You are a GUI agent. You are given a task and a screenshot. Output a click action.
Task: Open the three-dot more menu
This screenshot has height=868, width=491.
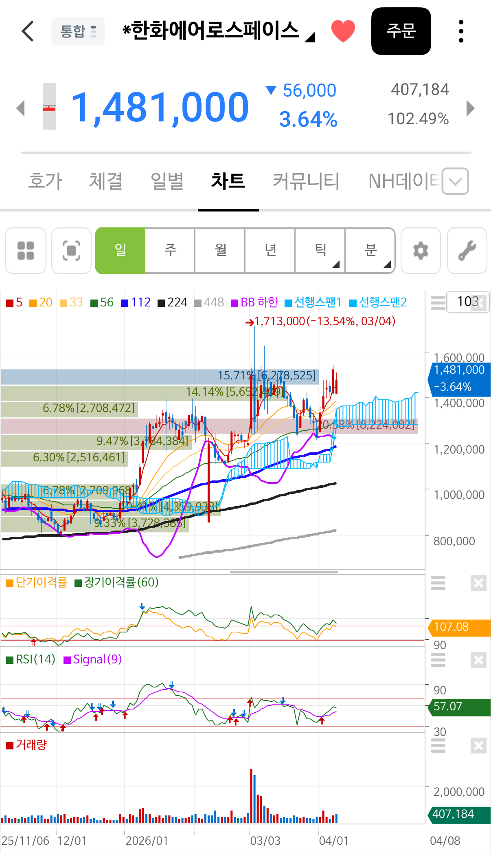461,31
